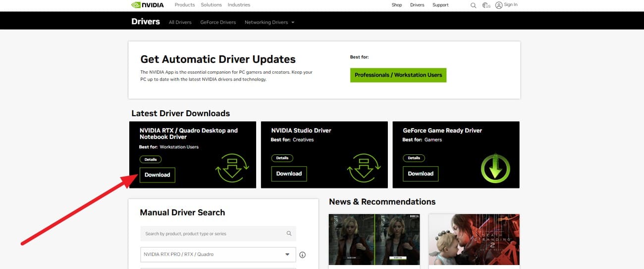This screenshot has width=644, height=269.
Task: Click RTX/Quadro driver download arrow graphic
Action: point(232,168)
